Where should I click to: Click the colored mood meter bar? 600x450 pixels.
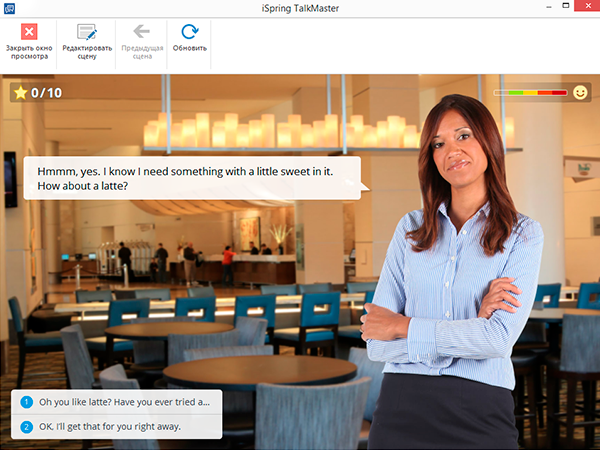[530, 93]
